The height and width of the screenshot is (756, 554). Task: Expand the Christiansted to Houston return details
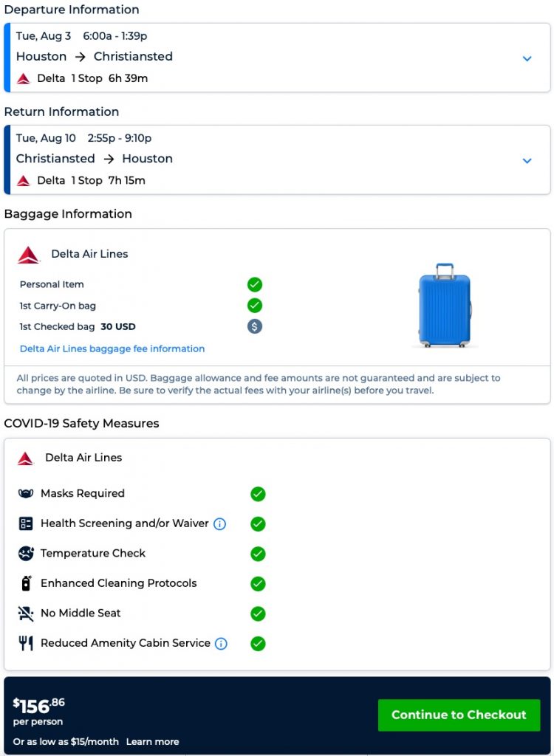[x=527, y=160]
